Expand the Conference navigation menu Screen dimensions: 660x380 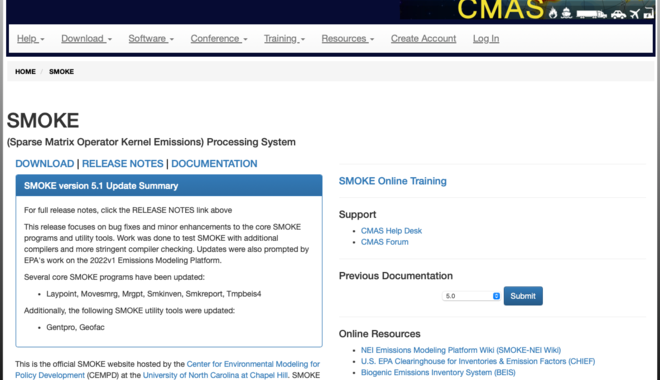coord(219,39)
